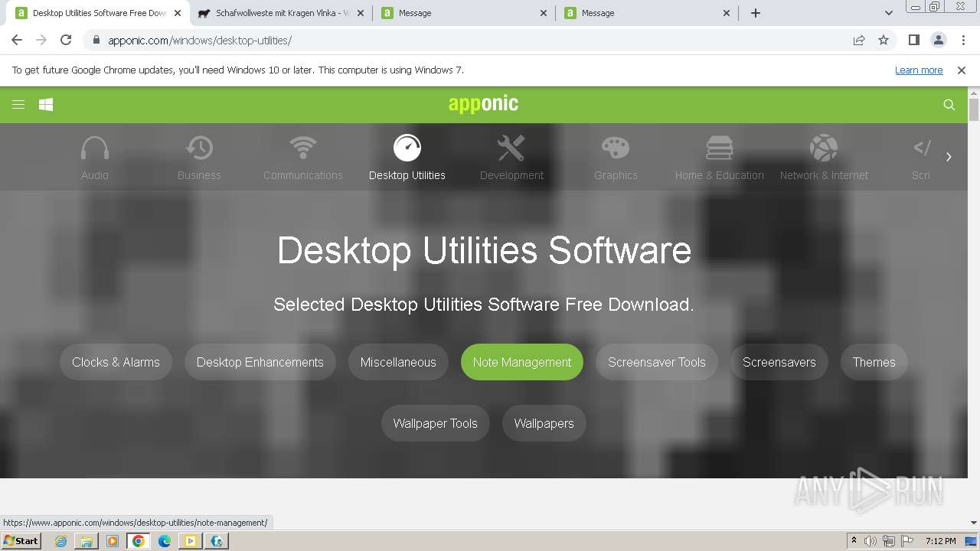Open the Home & Education category icon
Image resolution: width=980 pixels, height=551 pixels.
pyautogui.click(x=720, y=148)
